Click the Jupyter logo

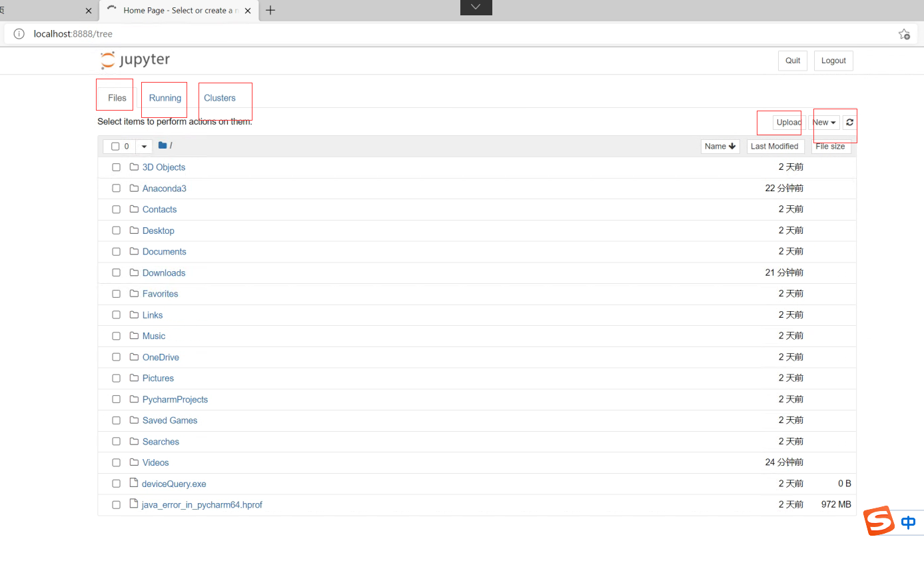(x=135, y=60)
